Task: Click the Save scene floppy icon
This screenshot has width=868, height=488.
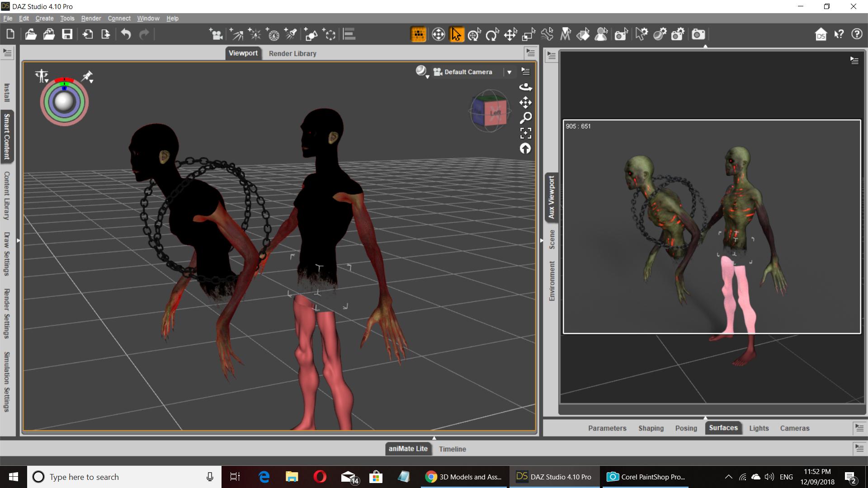Action: 67,34
